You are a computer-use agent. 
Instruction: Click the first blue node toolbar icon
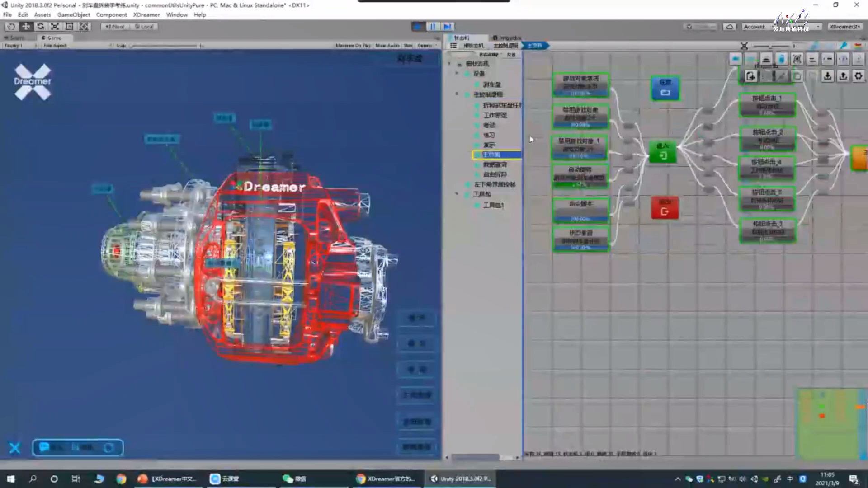click(x=736, y=59)
